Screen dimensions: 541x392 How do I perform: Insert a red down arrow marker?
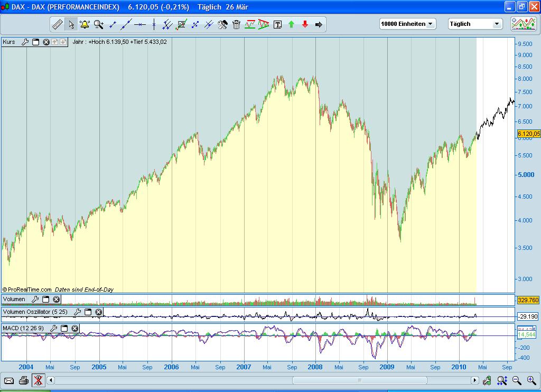[x=305, y=24]
